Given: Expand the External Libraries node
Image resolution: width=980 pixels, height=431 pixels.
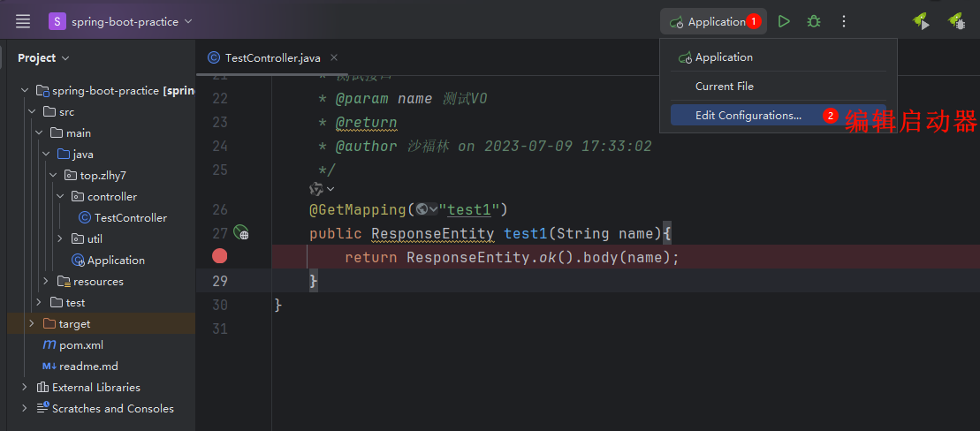Looking at the screenshot, I should pyautogui.click(x=25, y=388).
